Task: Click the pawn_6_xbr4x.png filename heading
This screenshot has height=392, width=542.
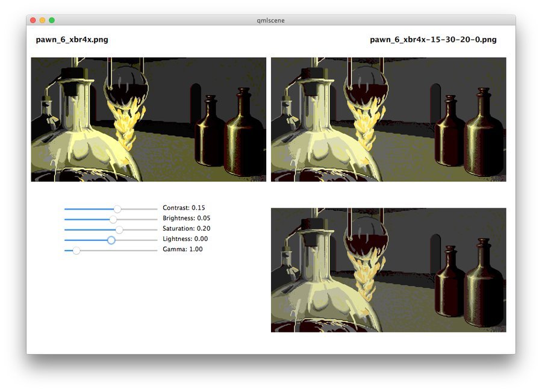Action: pyautogui.click(x=72, y=40)
